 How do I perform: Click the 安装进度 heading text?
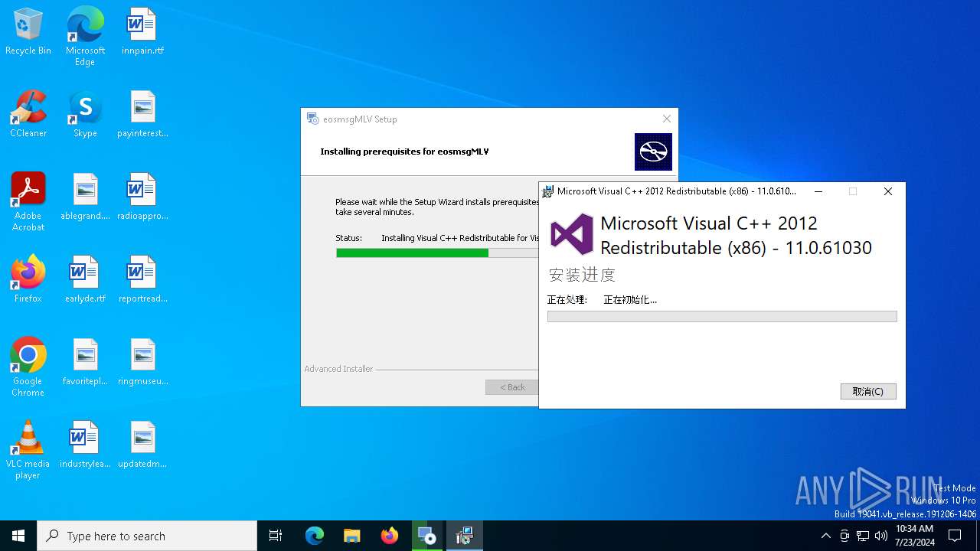click(x=582, y=275)
